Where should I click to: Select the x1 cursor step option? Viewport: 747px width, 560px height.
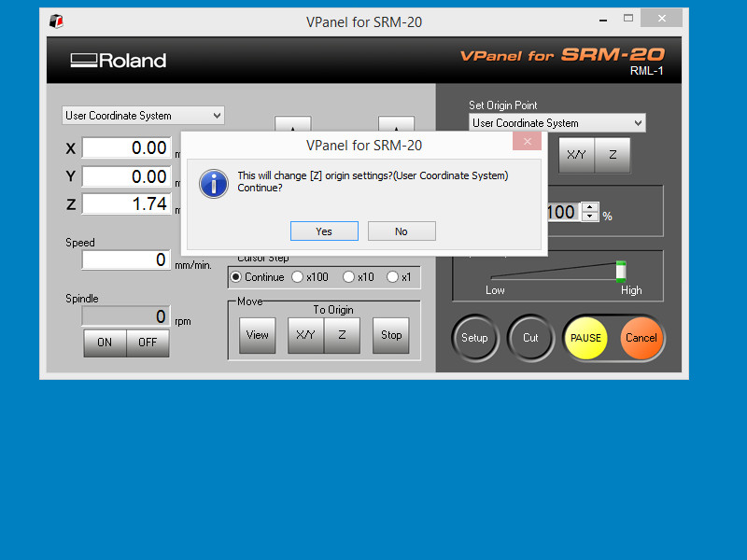pyautogui.click(x=400, y=277)
